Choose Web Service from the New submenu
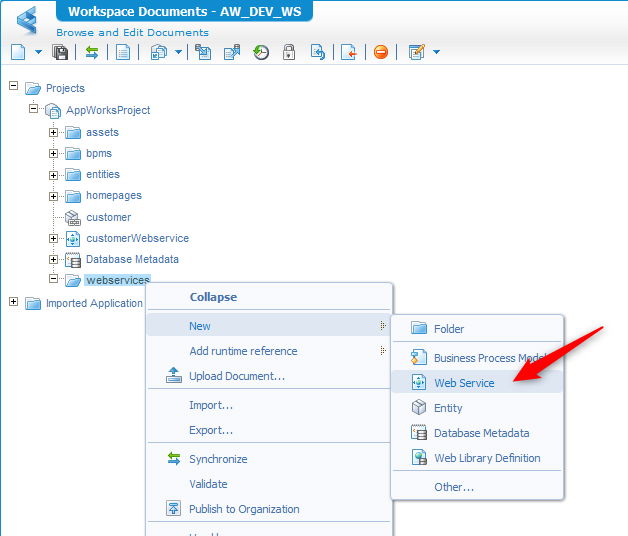The image size is (628, 536). pyautogui.click(x=464, y=383)
